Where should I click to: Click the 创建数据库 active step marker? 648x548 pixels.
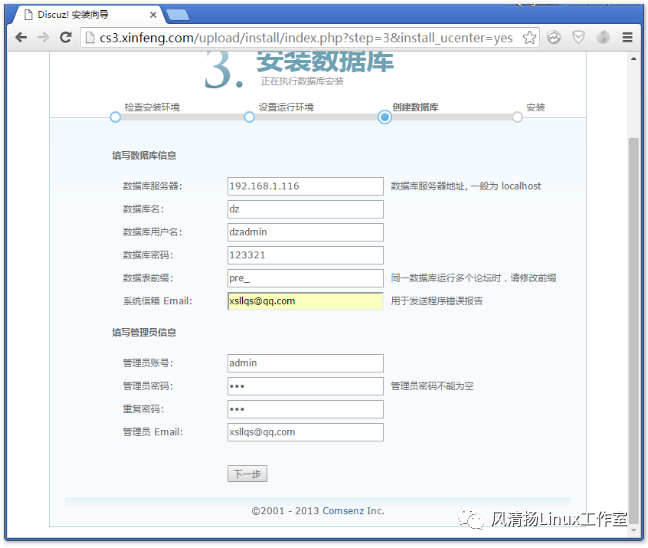pos(385,117)
